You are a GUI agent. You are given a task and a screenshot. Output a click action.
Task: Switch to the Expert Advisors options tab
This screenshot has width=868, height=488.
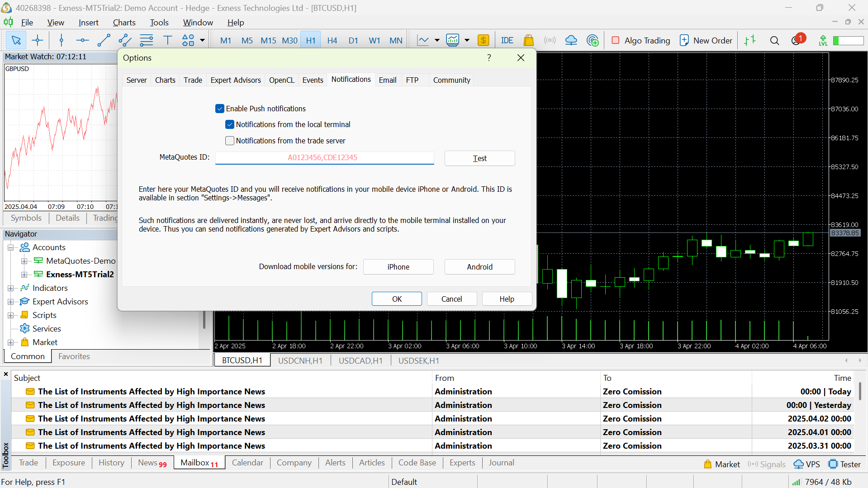[236, 80]
